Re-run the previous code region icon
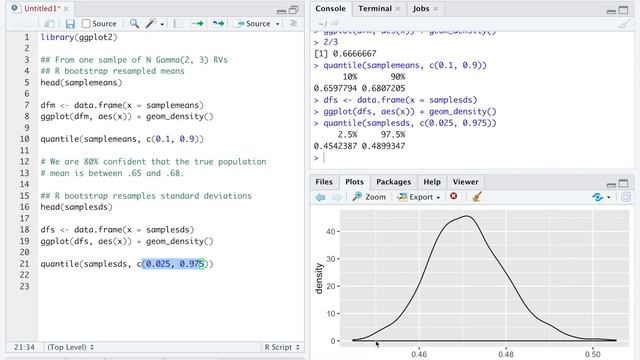Screen dimensions: 640x360 218,24
